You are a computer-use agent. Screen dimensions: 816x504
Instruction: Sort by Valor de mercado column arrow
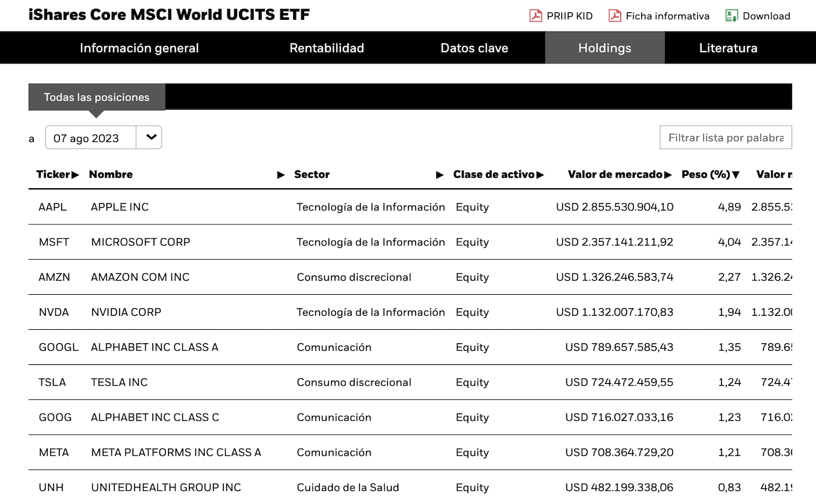[667, 174]
